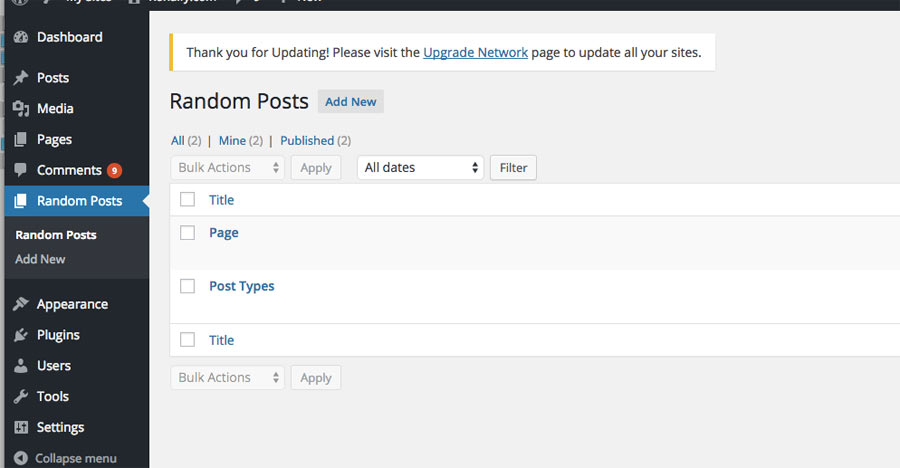Click the Media icon in sidebar
The image size is (900, 468).
click(21, 109)
